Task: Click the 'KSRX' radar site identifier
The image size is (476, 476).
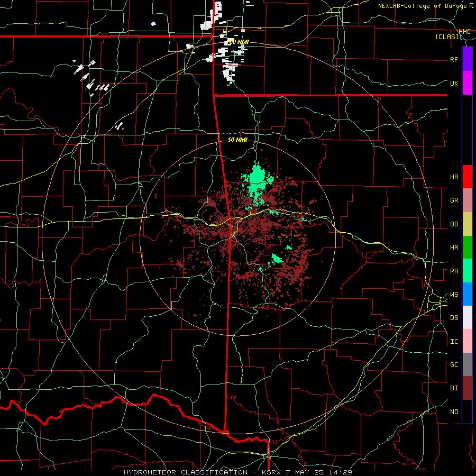Action: pyautogui.click(x=272, y=472)
